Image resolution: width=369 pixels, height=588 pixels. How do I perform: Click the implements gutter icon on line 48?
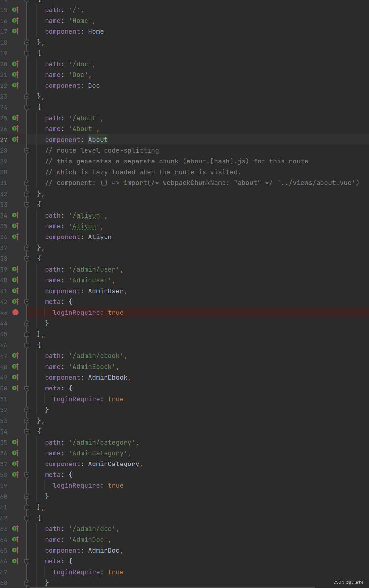pos(15,367)
